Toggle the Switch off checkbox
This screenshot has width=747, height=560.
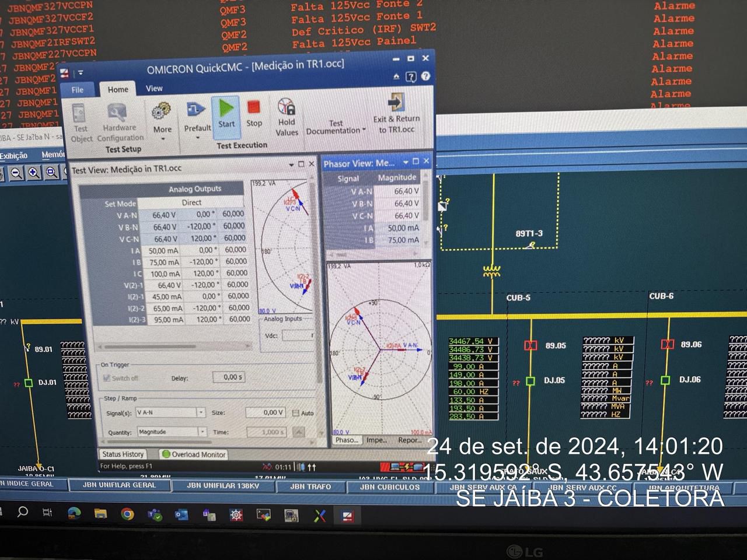coord(107,378)
